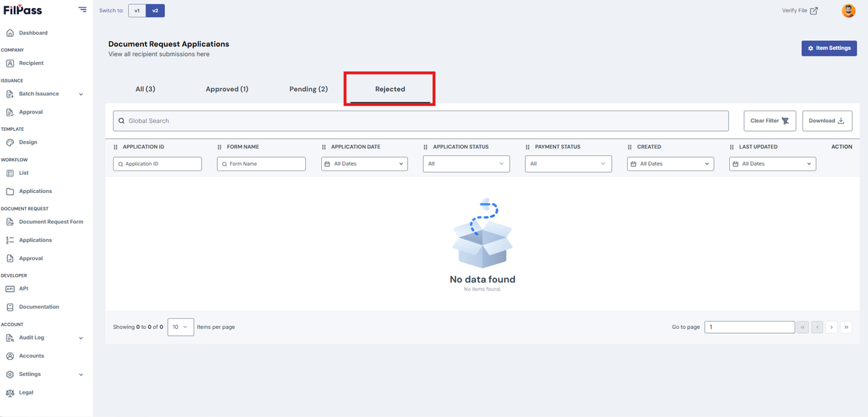The height and width of the screenshot is (417, 868).
Task: Open the Dashboard home icon
Action: coord(10,33)
